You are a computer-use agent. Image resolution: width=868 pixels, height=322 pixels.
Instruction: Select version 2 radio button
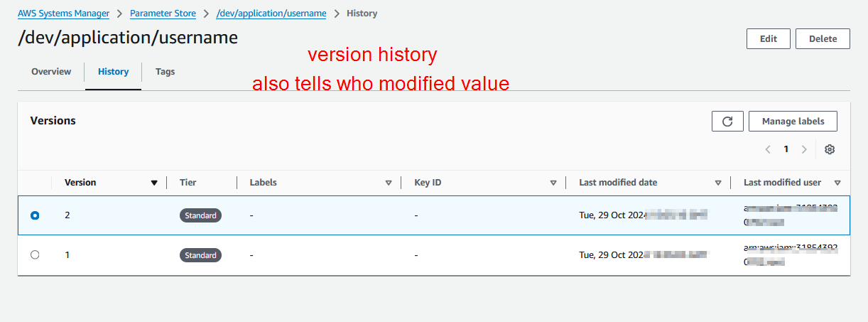(35, 215)
